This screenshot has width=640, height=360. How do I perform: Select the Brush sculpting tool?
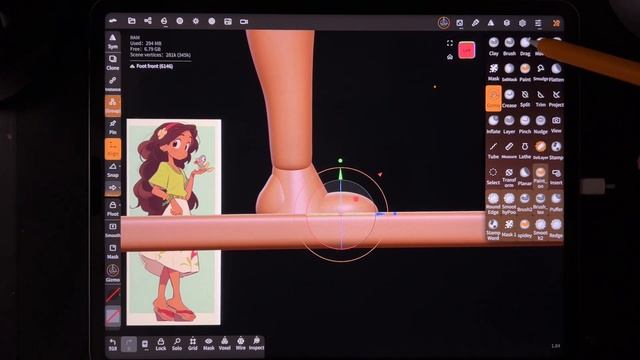click(x=509, y=46)
